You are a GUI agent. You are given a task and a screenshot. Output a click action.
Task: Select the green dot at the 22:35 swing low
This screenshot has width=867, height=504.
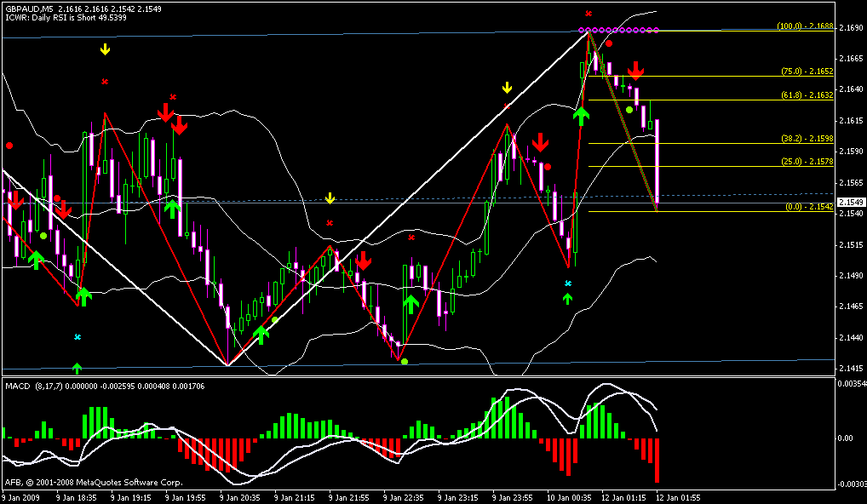click(405, 362)
